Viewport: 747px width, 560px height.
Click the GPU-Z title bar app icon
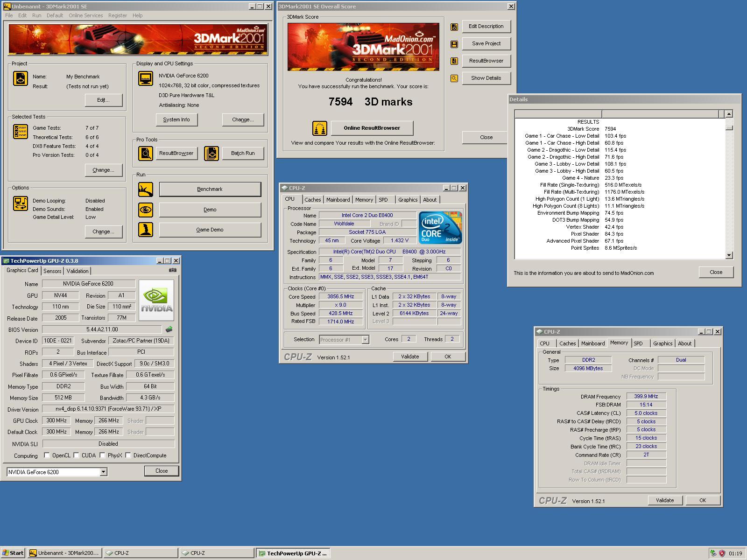point(6,260)
